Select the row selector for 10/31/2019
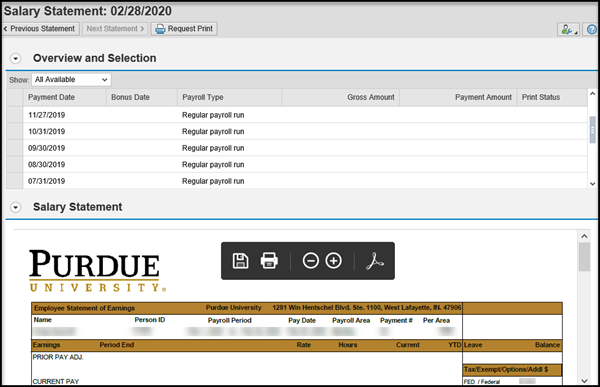The width and height of the screenshot is (600, 387). 15,131
